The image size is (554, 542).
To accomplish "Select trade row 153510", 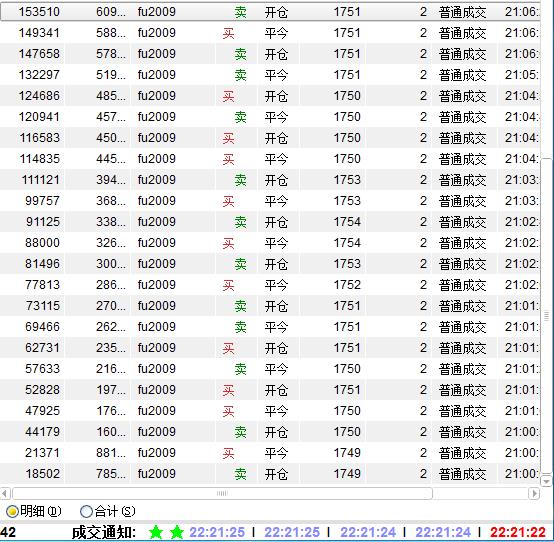I will 270,12.
